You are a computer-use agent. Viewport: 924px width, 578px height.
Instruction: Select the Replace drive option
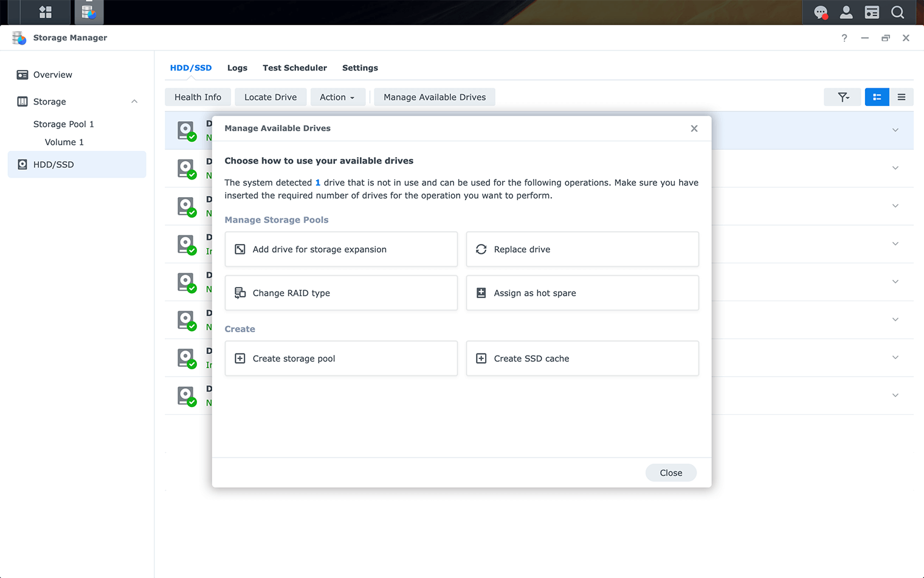581,249
